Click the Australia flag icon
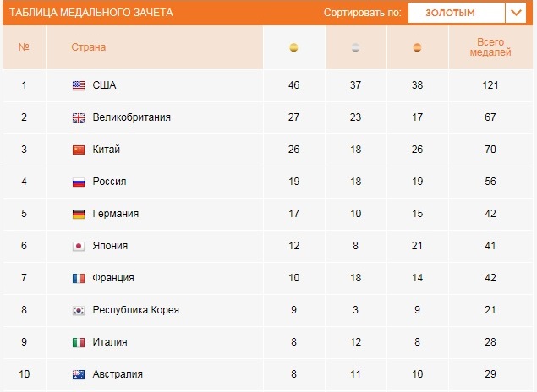 [79, 374]
